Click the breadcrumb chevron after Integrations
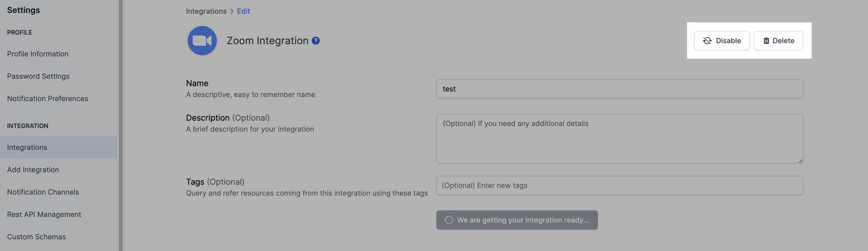This screenshot has width=868, height=251. [x=232, y=11]
